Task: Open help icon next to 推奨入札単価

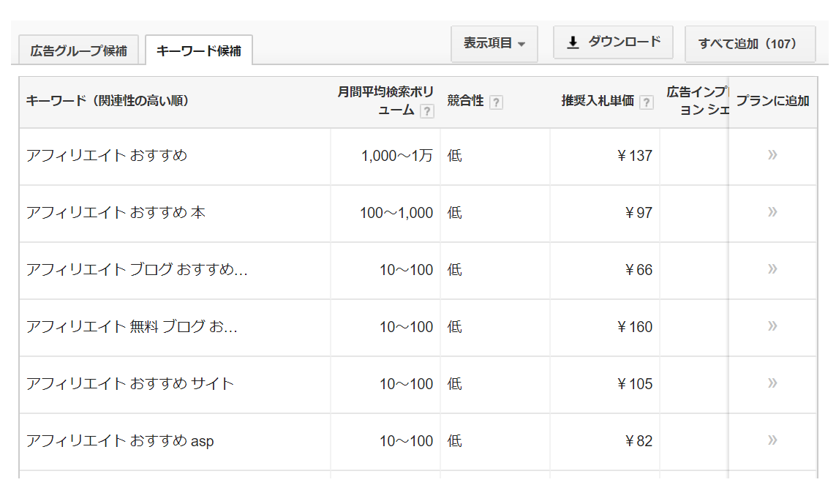Action: click(646, 102)
